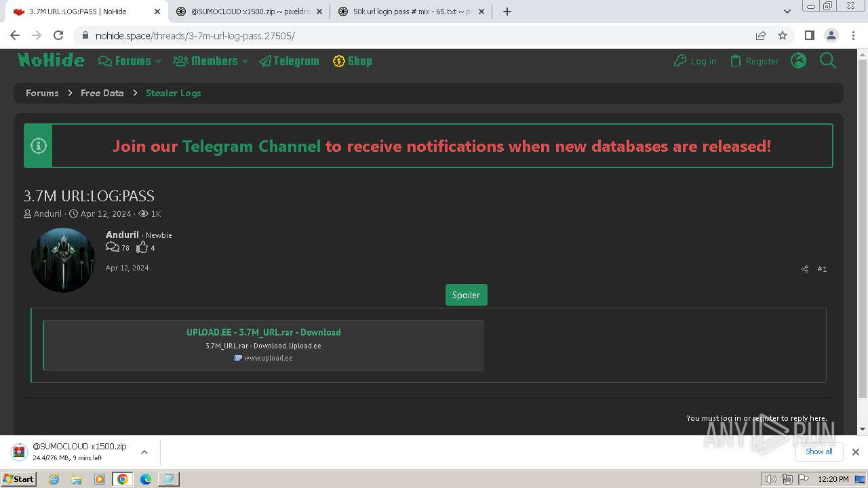Open the Microsoft Edge taskbar icon
The image size is (868, 488).
(x=146, y=479)
